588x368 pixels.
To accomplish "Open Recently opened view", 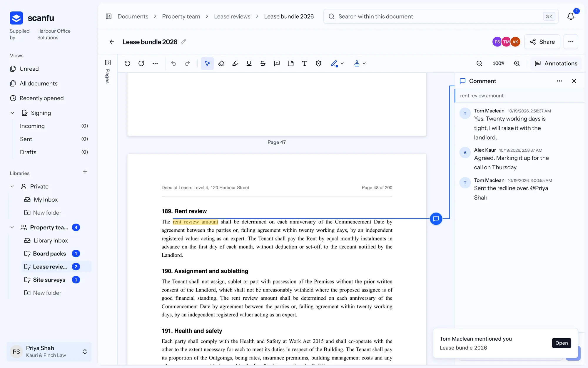I will pos(37,98).
